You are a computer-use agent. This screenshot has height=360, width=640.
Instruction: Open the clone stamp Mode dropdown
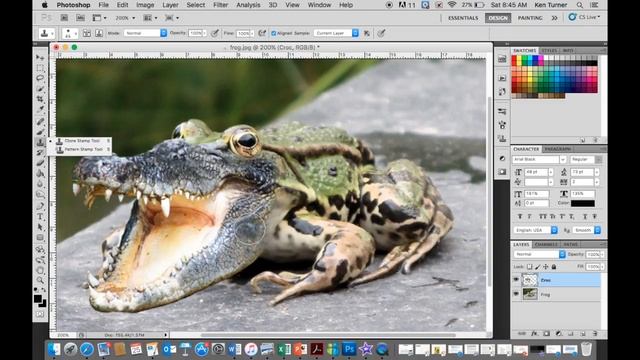click(145, 33)
